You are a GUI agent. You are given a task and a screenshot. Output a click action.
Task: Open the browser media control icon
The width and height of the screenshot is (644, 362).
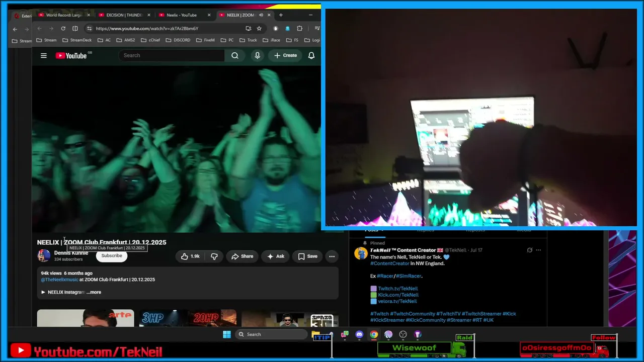(x=316, y=29)
